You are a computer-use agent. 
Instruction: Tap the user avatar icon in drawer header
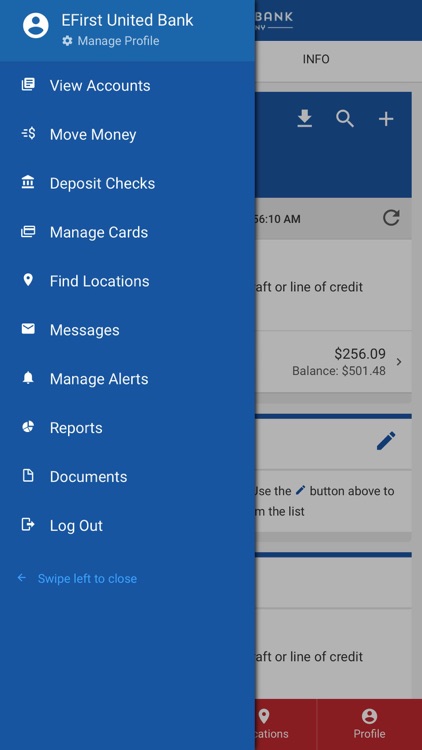click(35, 25)
